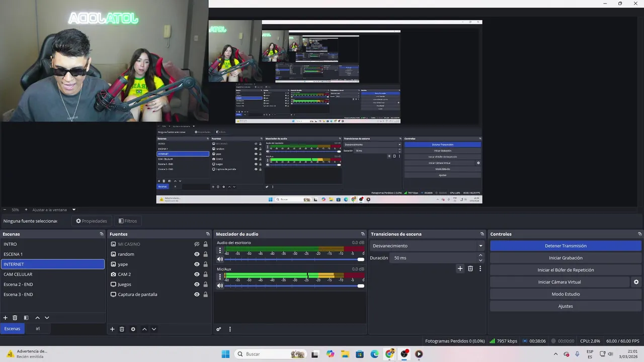Viewport: 644px width, 362px height.
Task: Delete scene transition with trash icon
Action: [x=470, y=268]
